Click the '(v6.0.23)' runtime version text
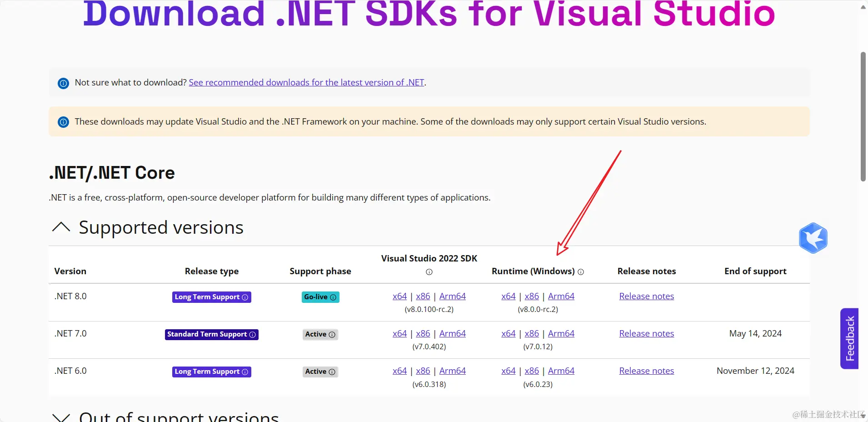This screenshot has height=422, width=868. (x=538, y=384)
